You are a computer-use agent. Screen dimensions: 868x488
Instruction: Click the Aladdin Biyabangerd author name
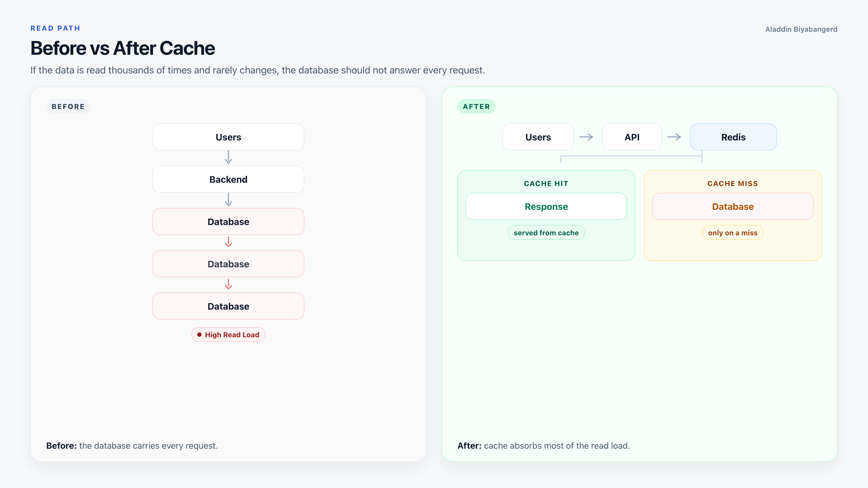[x=801, y=29]
